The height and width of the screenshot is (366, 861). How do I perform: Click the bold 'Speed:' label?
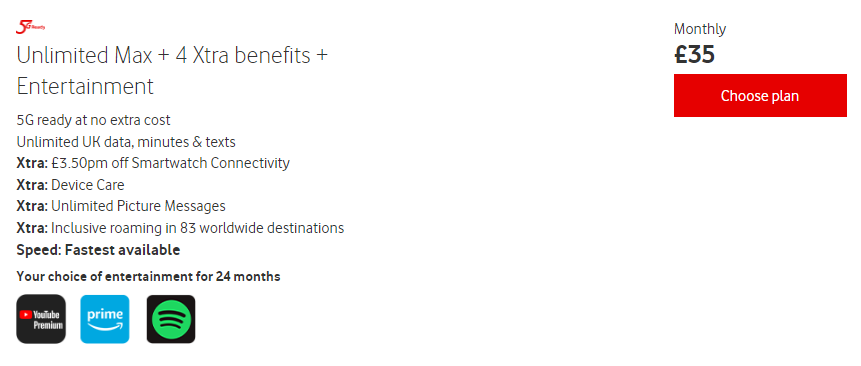tap(39, 250)
